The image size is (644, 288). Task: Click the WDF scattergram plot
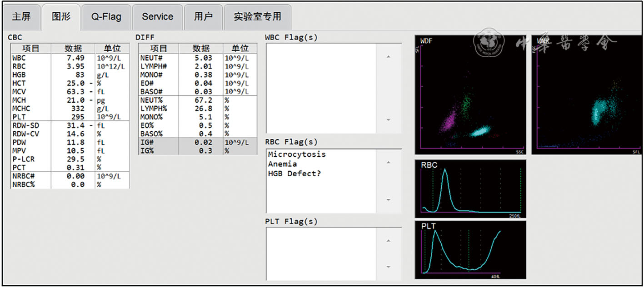pos(470,94)
